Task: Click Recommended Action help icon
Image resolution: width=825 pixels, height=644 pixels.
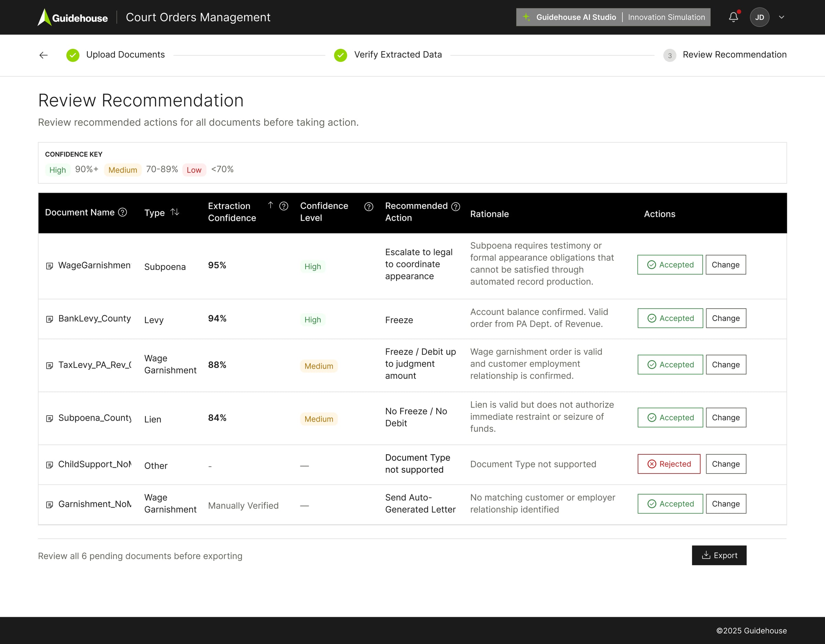Action: (x=455, y=207)
